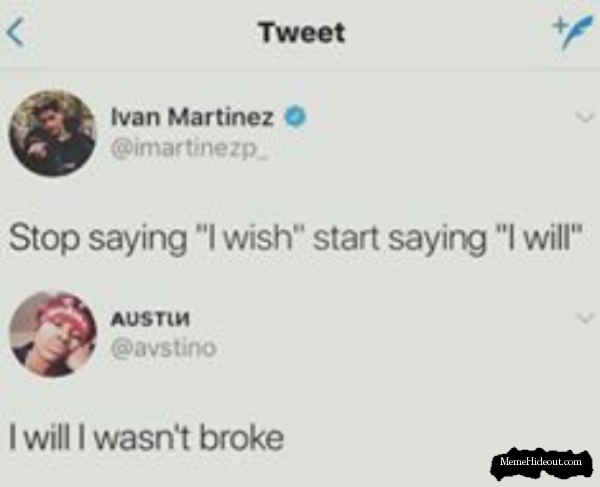Viewport: 600px width, 487px height.
Task: Open the AUSTIN display name
Action: tap(150, 319)
